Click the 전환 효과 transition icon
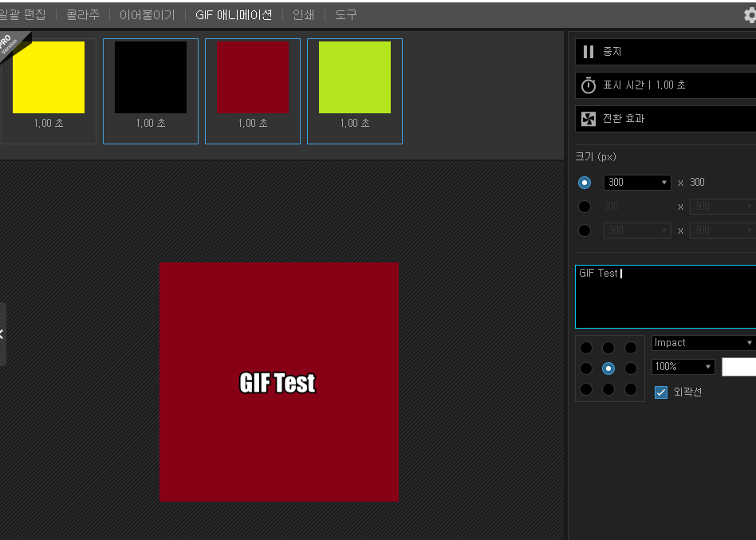 pos(589,119)
